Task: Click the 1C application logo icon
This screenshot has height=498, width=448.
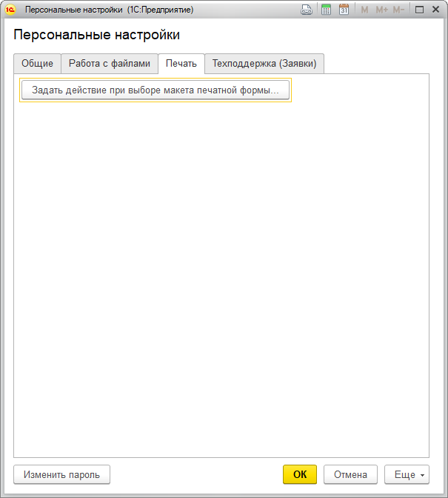Action: coord(10,10)
